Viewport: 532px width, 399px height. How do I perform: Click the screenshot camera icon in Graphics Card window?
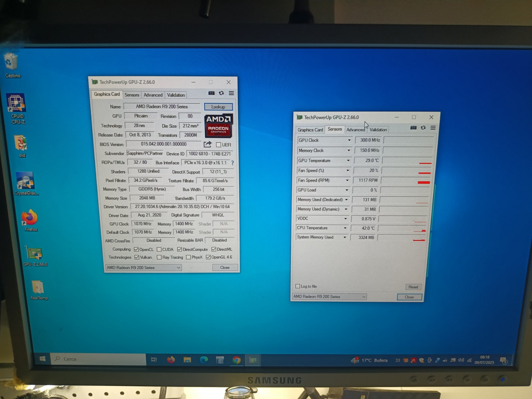tap(212, 93)
